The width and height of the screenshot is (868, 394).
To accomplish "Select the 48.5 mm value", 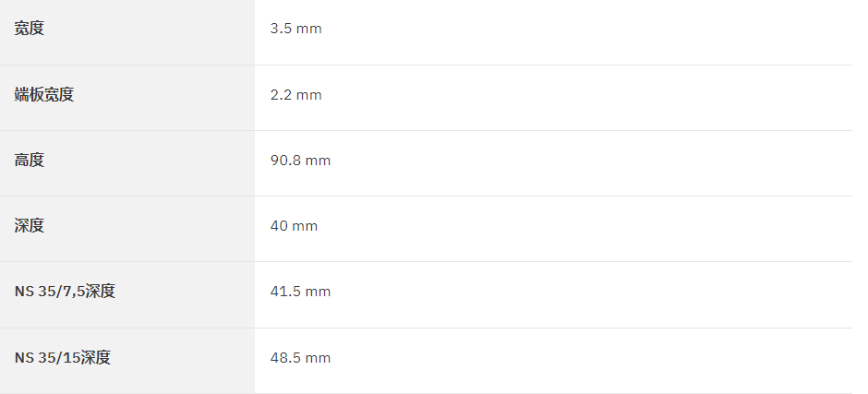I will (x=301, y=358).
